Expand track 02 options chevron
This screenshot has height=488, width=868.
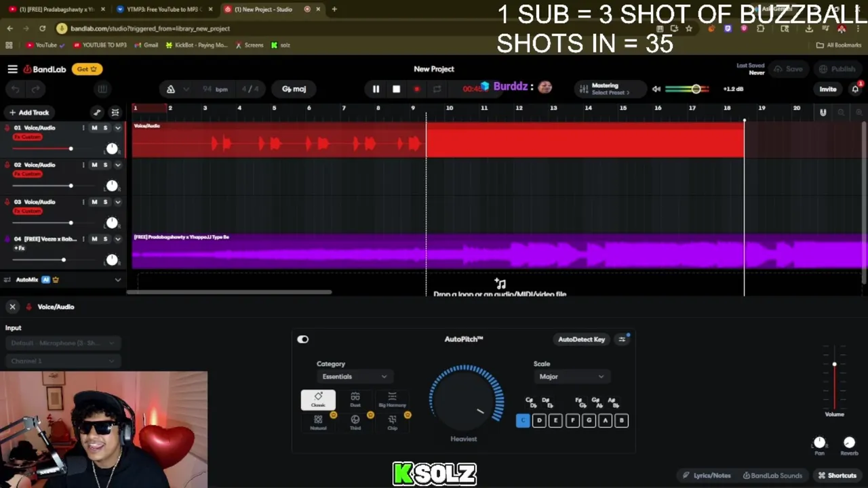point(117,165)
